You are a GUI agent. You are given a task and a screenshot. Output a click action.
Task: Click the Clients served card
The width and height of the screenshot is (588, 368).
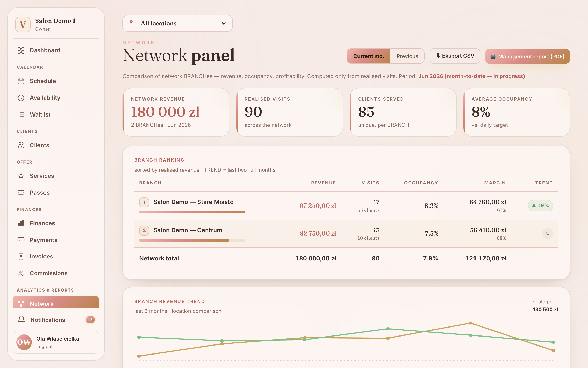(403, 112)
